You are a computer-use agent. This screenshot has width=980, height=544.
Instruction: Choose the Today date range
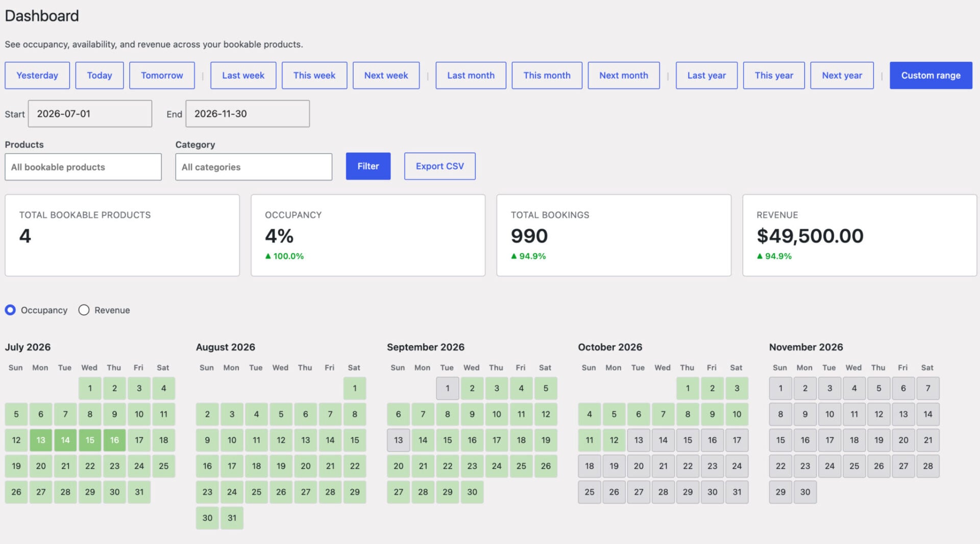point(100,76)
